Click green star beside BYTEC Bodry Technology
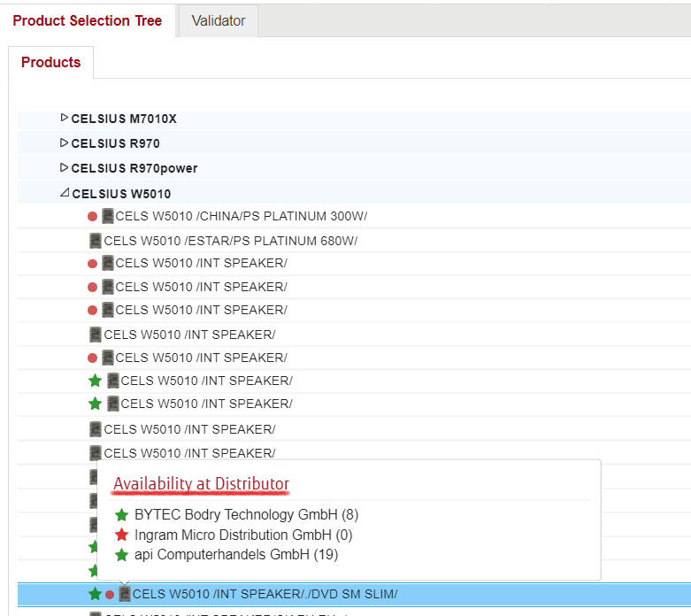 [x=121, y=514]
